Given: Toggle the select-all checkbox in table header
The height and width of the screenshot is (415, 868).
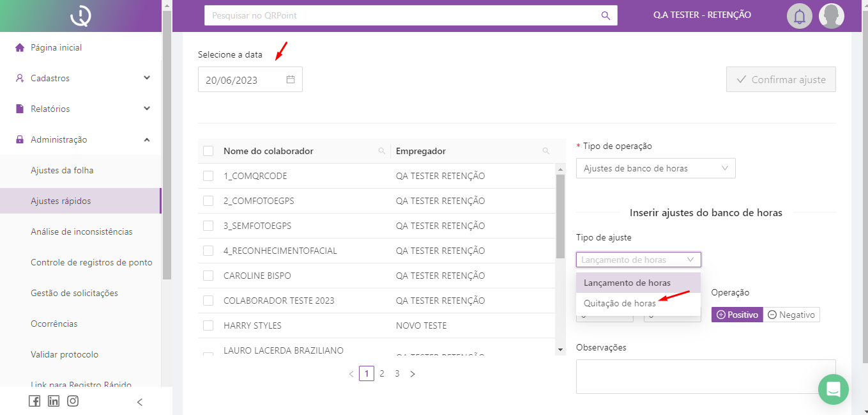Looking at the screenshot, I should coord(208,151).
